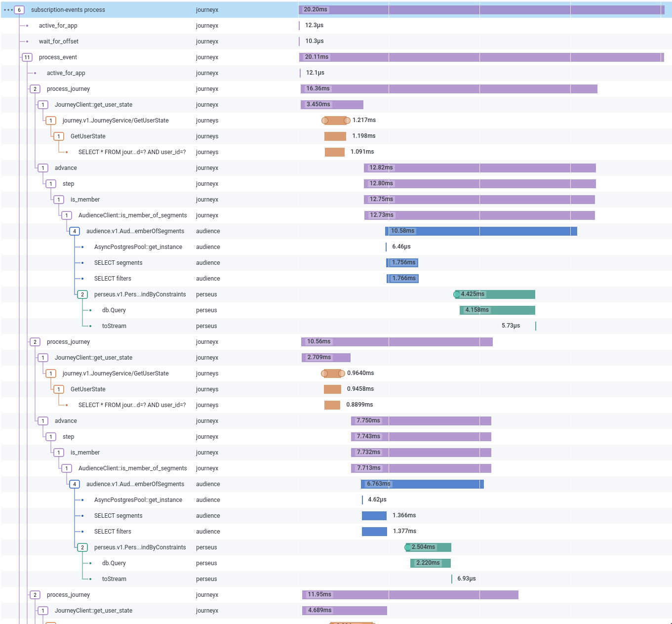Collapse AudienceClient::is_member_of_segments expander in 12.73ms row
The width and height of the screenshot is (672, 624).
coord(67,215)
